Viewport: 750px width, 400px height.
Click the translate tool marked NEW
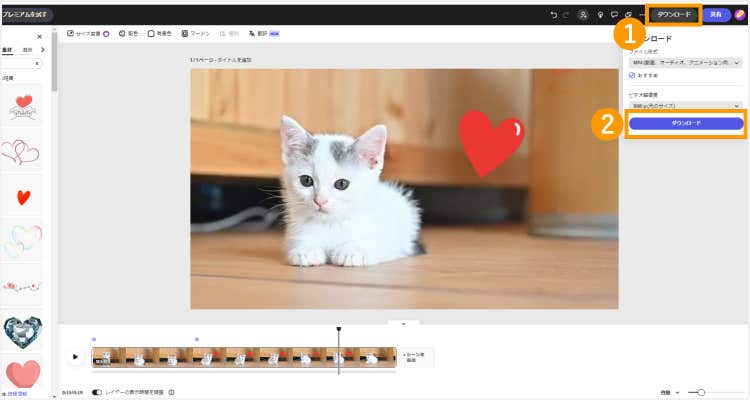(x=264, y=34)
